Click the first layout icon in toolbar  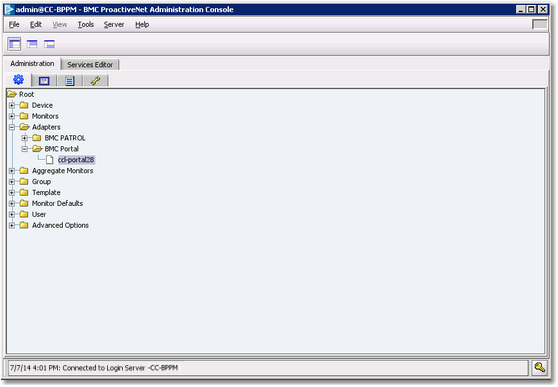pos(15,44)
